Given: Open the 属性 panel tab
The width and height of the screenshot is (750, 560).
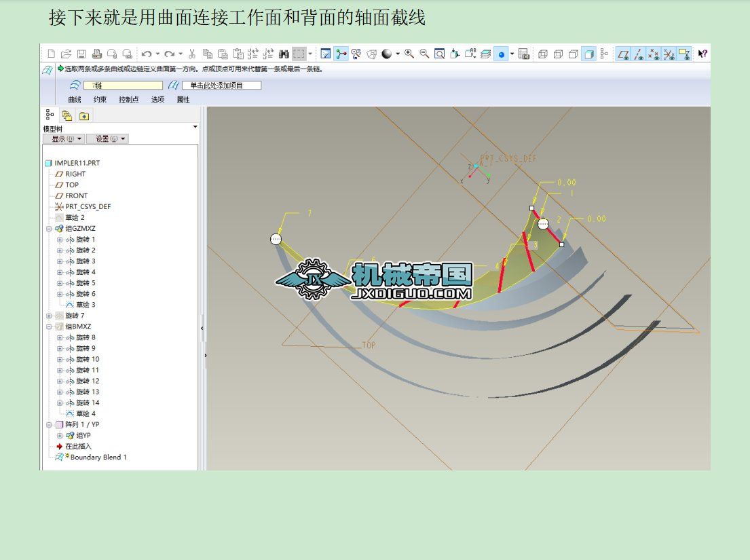Looking at the screenshot, I should (183, 100).
